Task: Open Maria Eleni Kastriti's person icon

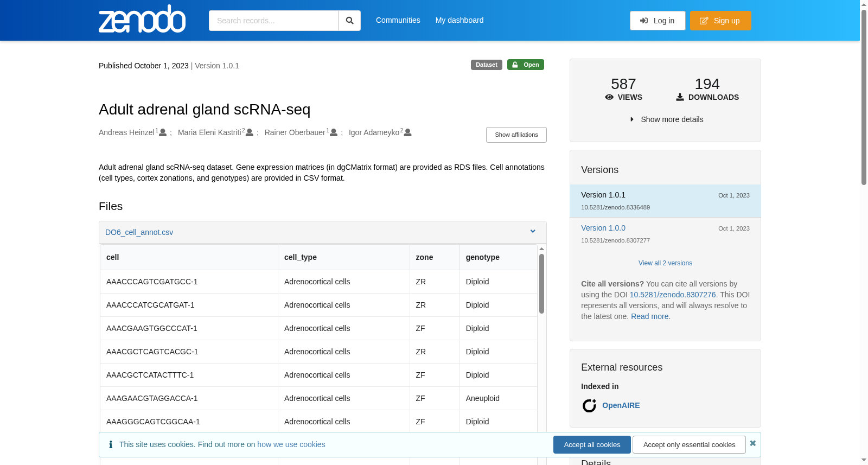Action: [x=250, y=132]
